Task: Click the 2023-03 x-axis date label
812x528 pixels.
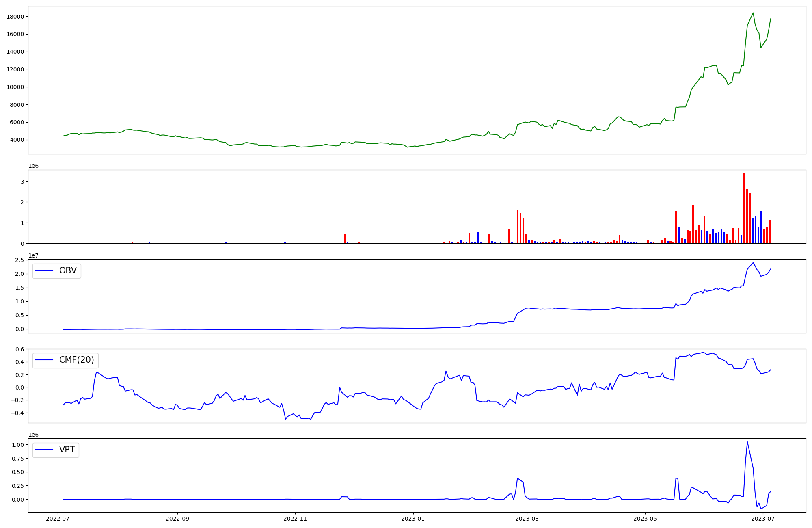Action: (x=527, y=519)
